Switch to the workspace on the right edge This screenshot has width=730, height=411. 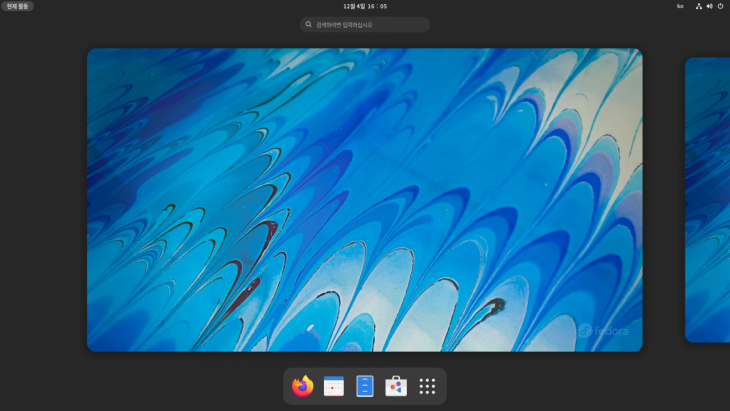[x=708, y=199]
